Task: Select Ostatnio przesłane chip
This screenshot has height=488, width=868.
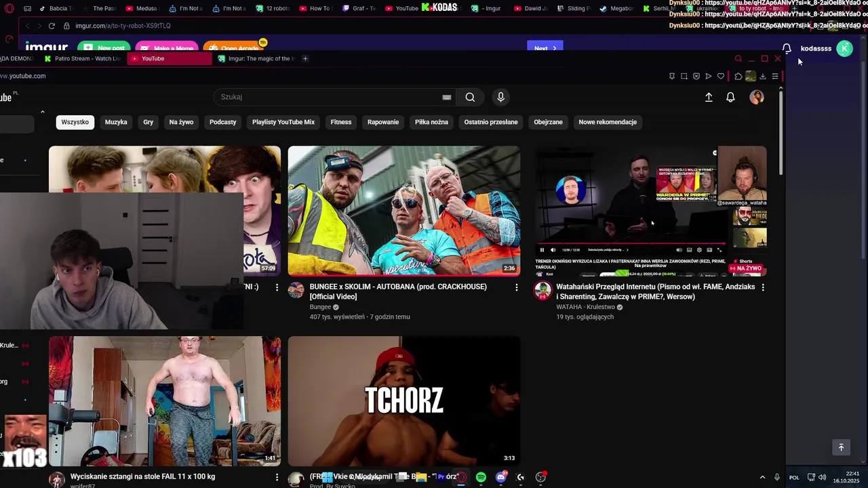Action: tap(491, 122)
